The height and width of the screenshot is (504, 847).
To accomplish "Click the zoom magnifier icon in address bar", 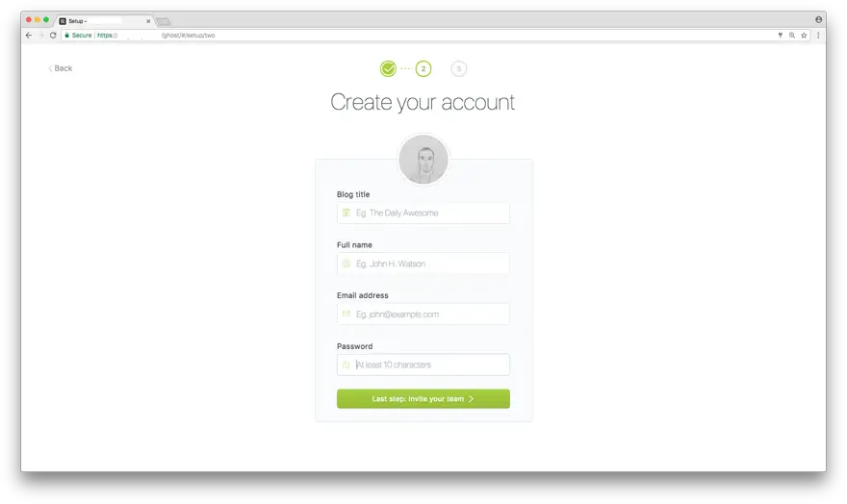I will pyautogui.click(x=792, y=35).
